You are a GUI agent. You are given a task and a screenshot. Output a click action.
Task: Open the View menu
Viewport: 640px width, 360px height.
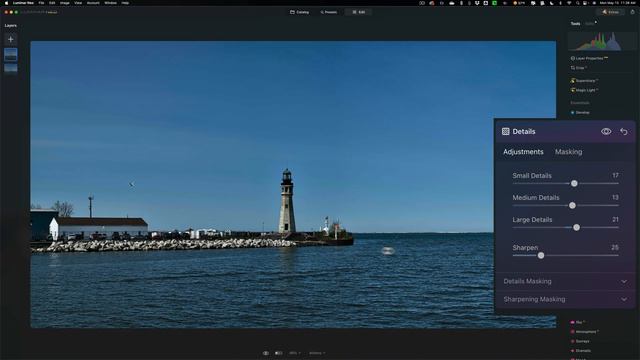click(78, 3)
